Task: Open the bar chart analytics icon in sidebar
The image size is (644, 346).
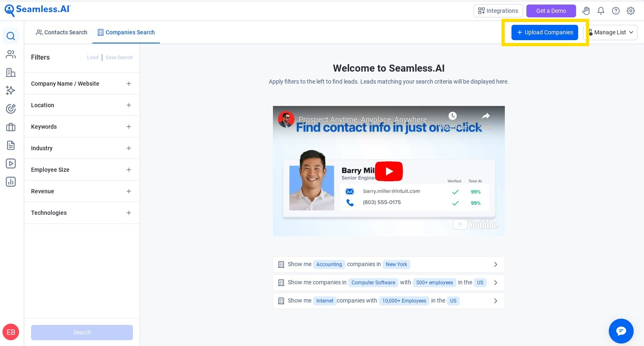Action: (11, 182)
